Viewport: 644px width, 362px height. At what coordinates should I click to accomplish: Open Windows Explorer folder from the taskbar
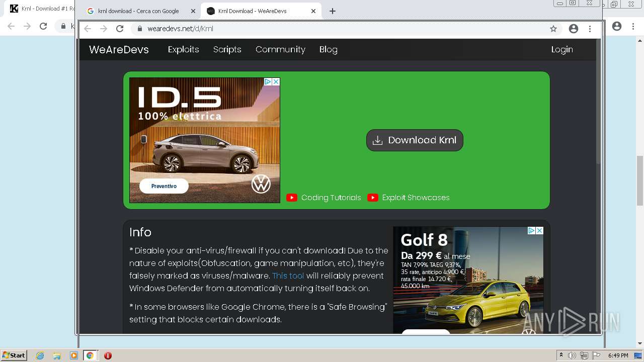pyautogui.click(x=57, y=355)
